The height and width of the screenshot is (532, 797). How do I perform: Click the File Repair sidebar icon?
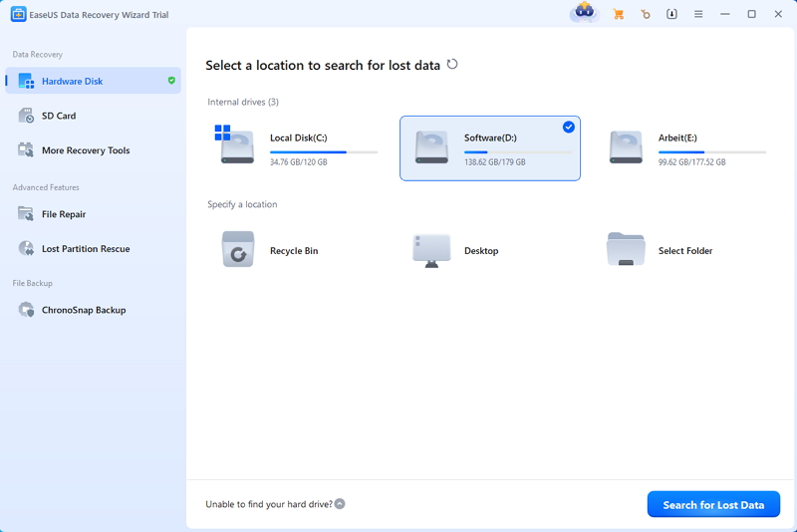[x=26, y=214]
